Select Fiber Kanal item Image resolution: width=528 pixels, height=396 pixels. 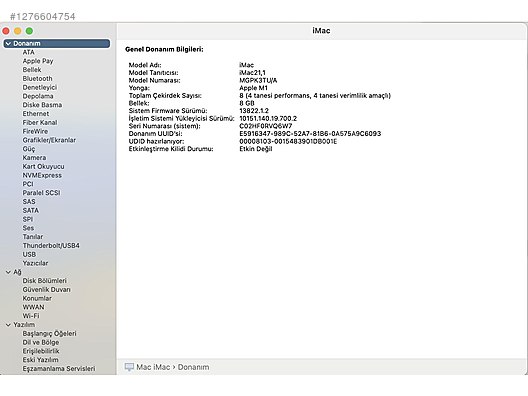40,123
